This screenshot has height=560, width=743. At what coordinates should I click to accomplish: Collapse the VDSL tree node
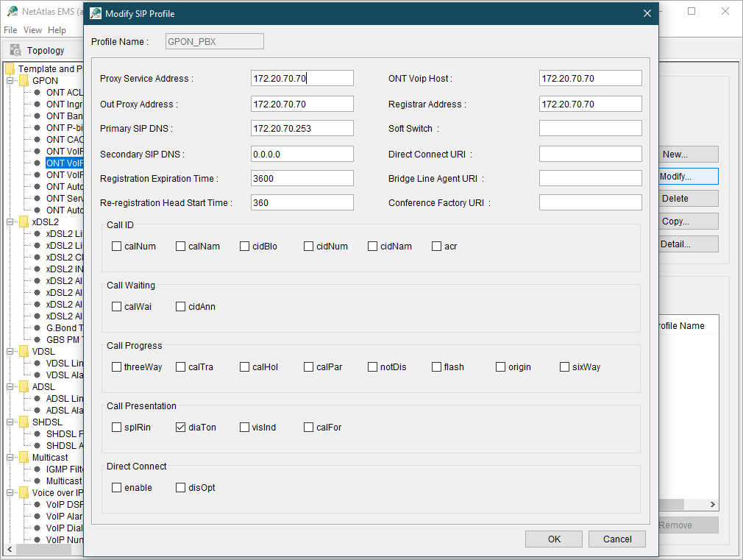click(x=11, y=352)
